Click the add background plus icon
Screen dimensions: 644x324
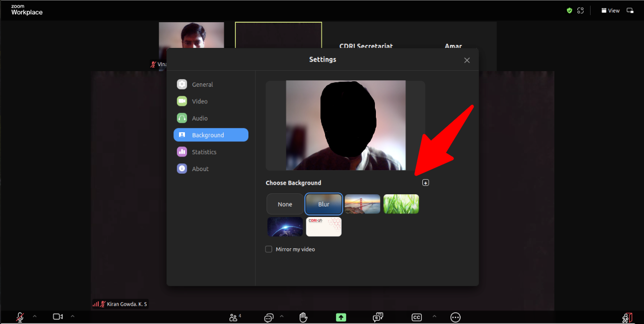[x=425, y=183]
